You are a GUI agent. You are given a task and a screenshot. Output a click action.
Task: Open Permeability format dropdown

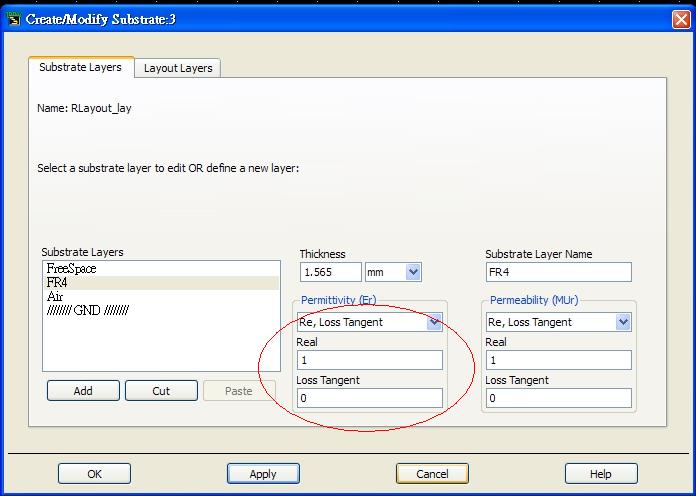pos(558,322)
